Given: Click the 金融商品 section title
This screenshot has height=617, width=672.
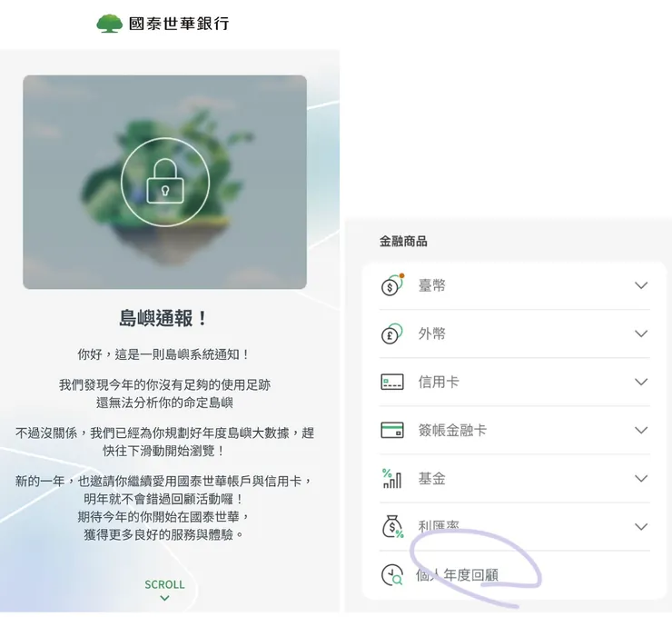Looking at the screenshot, I should (403, 242).
